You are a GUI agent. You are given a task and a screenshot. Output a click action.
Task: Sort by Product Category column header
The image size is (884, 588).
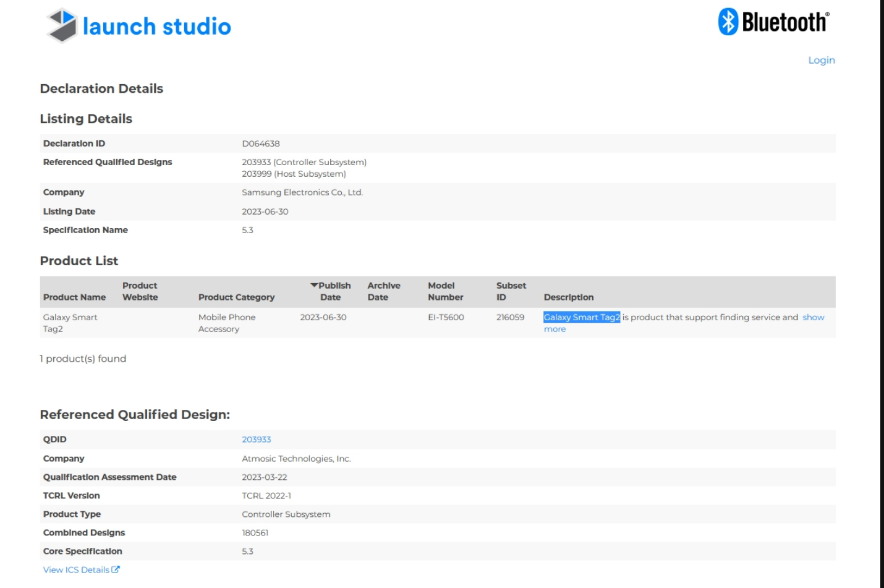236,297
